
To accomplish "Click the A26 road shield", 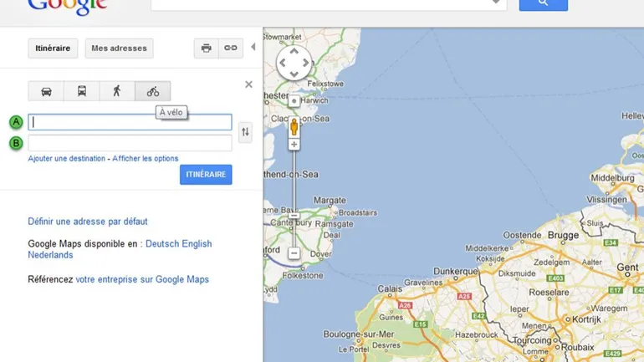I will point(405,305).
